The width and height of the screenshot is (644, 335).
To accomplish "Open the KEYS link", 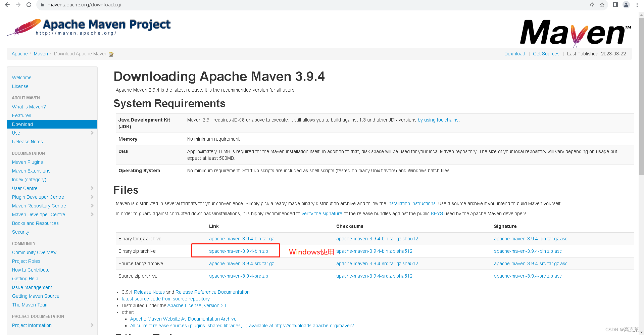I will [x=437, y=213].
